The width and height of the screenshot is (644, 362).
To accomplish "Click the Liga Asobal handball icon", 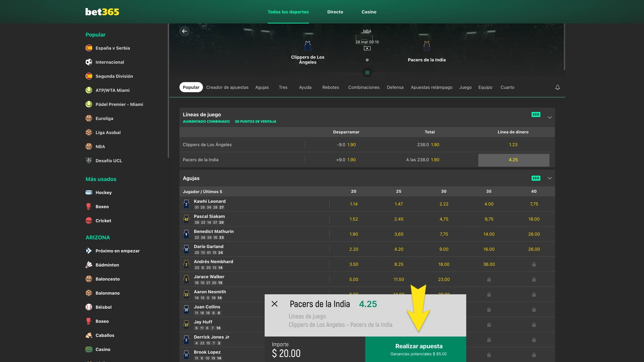I will point(89,132).
